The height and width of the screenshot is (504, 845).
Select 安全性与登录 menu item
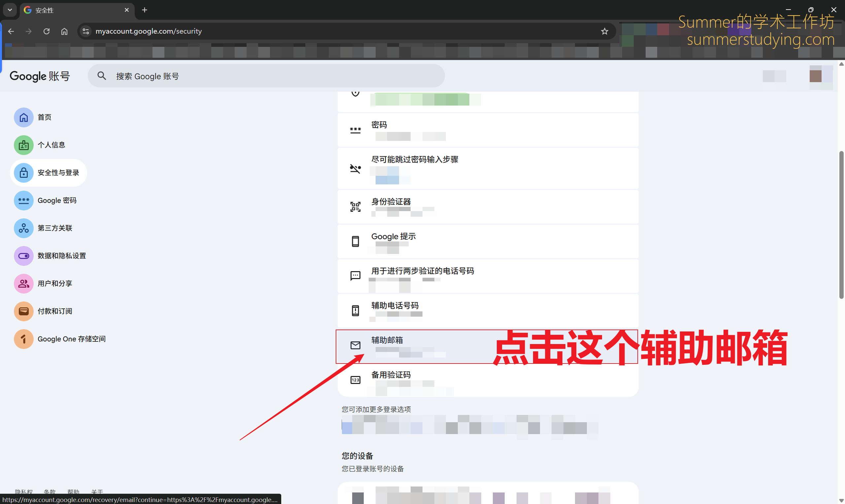pyautogui.click(x=58, y=173)
